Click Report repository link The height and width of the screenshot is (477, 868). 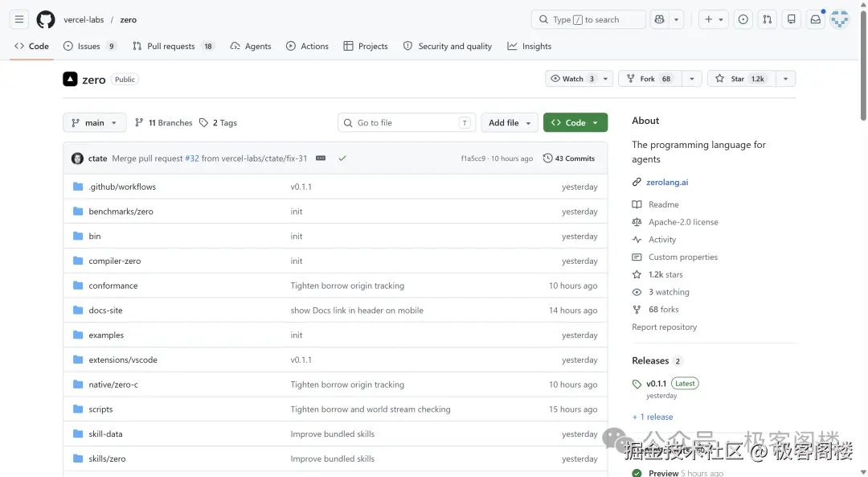tap(665, 327)
